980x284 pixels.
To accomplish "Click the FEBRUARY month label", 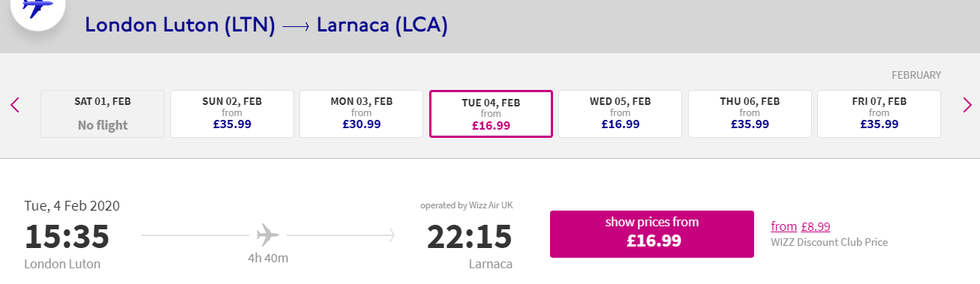I will (916, 75).
